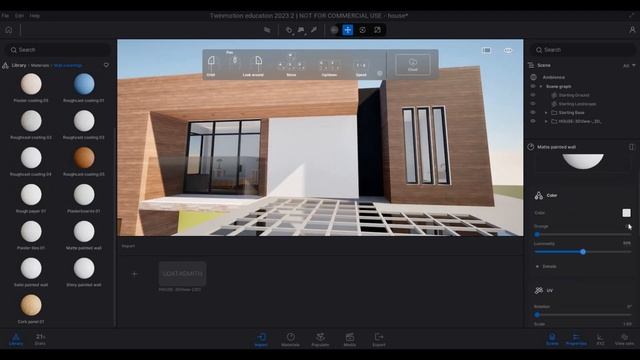Open the Help menu
The image size is (640, 360).
[x=35, y=16]
